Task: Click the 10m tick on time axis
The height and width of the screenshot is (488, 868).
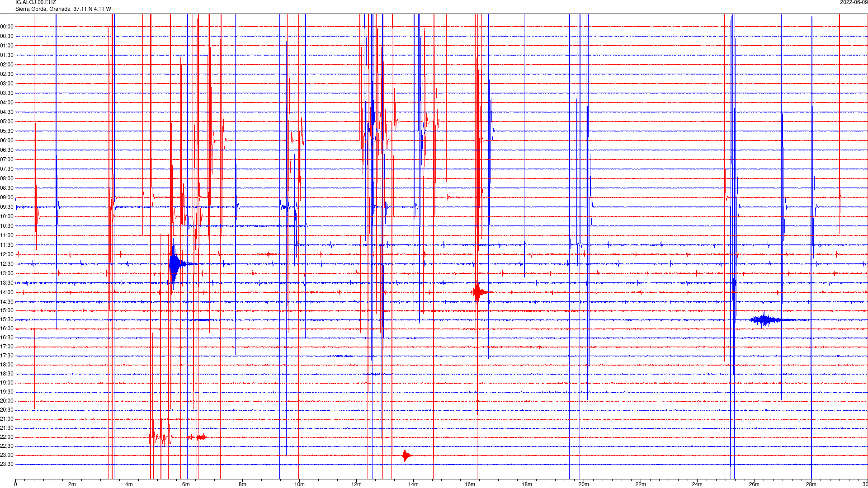Action: click(x=299, y=484)
